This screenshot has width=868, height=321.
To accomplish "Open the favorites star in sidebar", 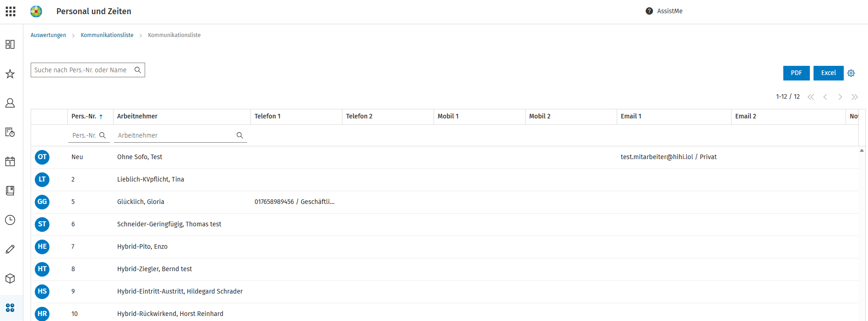I will tap(10, 74).
